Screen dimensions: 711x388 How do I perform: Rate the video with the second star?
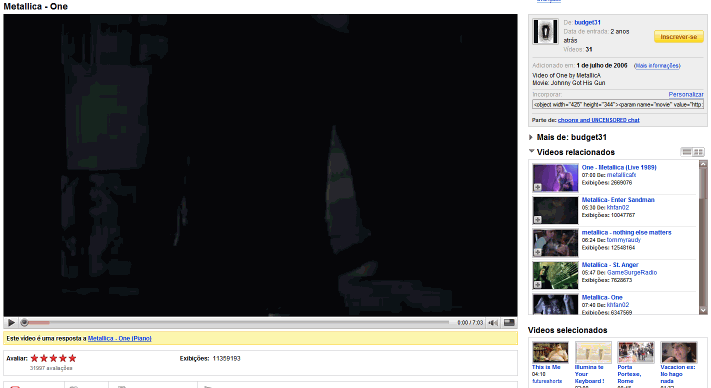44,358
